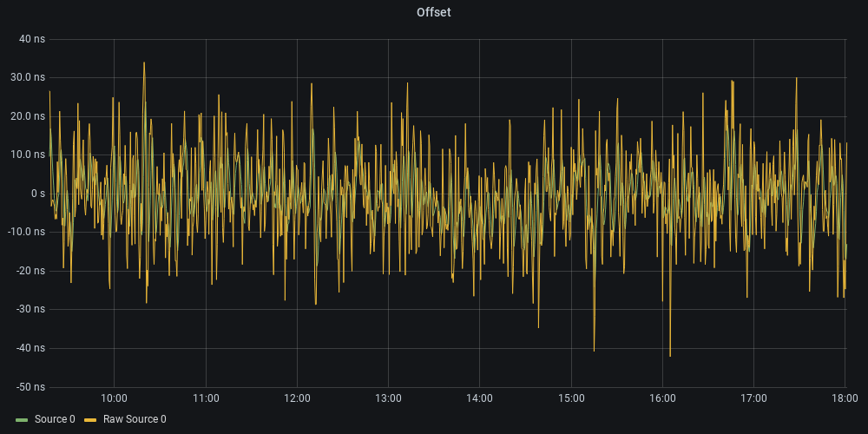Click the 0 s y-axis label
Image resolution: width=868 pixels, height=434 pixels.
[38, 194]
